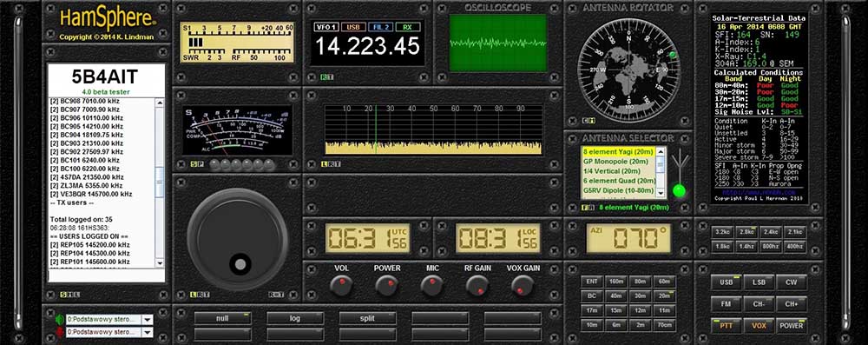Toggle the VOX button
Screen dimensions: 868x345
[x=759, y=326]
